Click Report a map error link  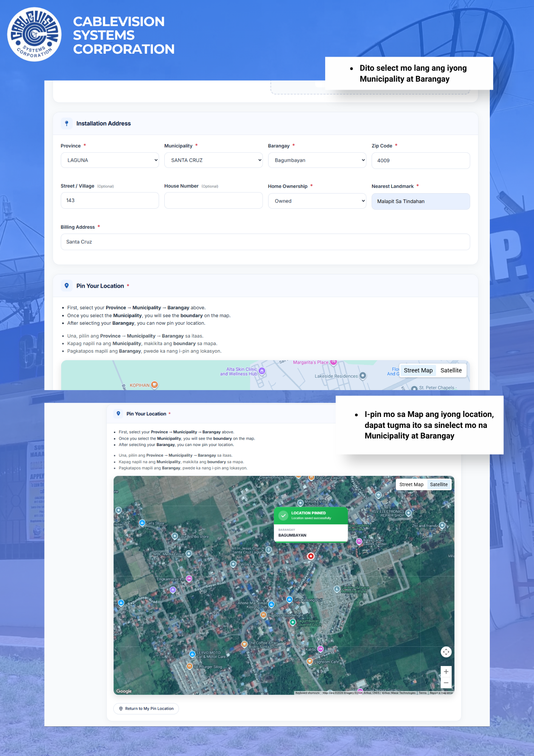pos(441,693)
